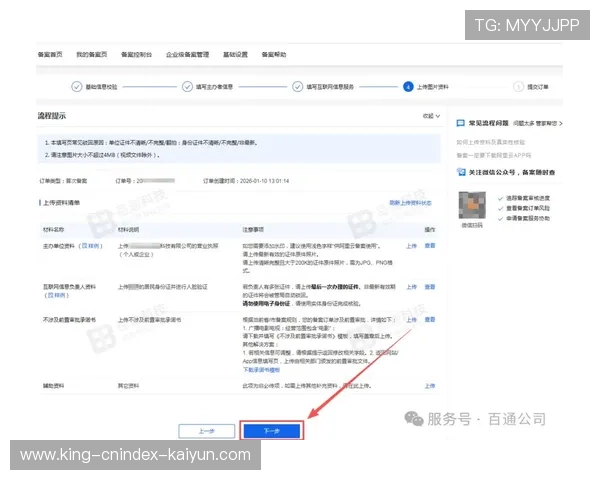Screen dimensions: 600x480
Task: Click the 填写主办者信息 step checkmark icon
Action: click(187, 87)
